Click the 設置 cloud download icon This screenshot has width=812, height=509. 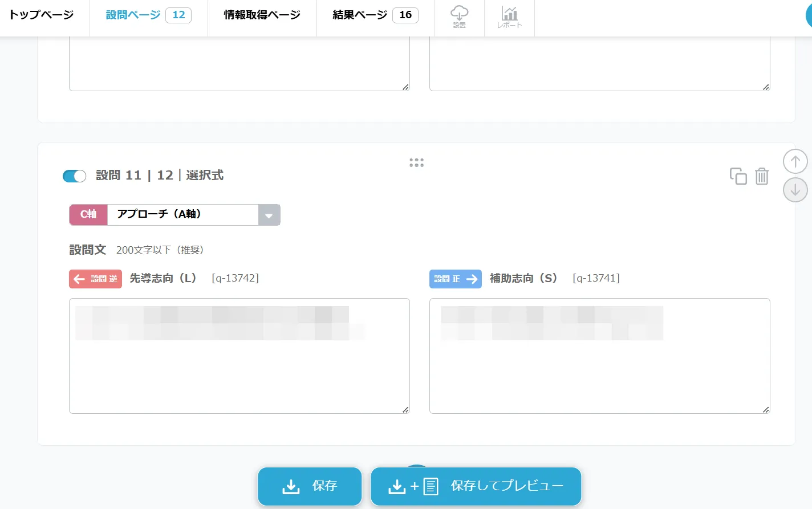pyautogui.click(x=460, y=17)
